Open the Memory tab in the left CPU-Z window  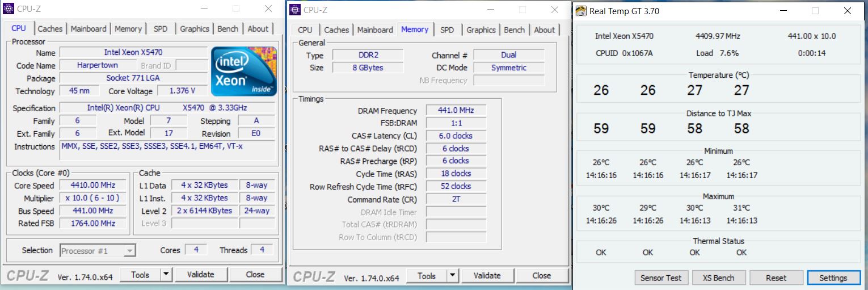tap(128, 28)
